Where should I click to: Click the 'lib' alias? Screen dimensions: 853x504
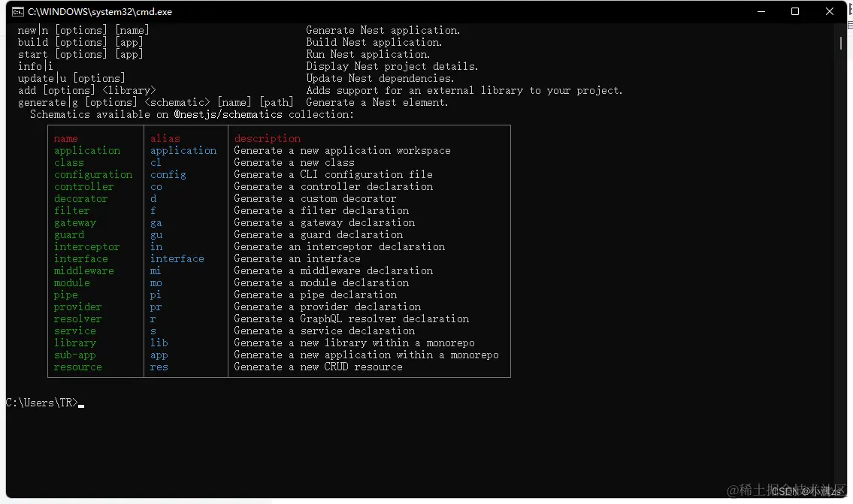tap(159, 343)
